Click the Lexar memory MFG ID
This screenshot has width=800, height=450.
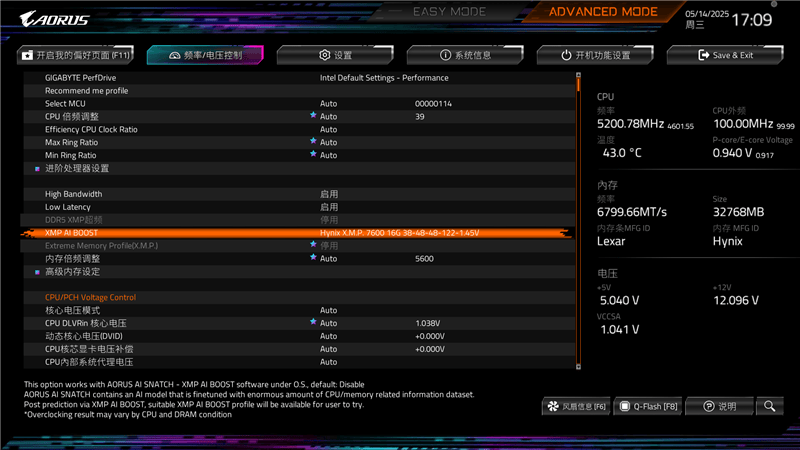[611, 241]
